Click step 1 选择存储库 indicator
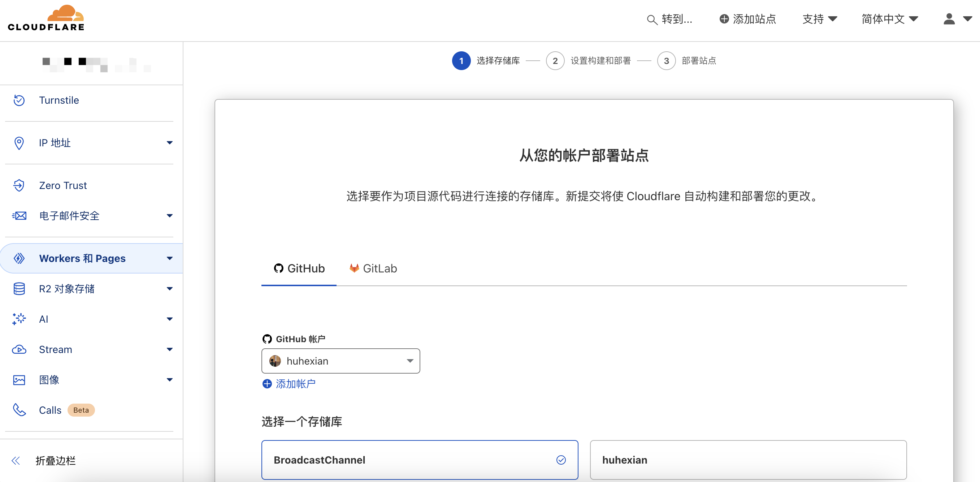This screenshot has height=482, width=980. pos(485,61)
